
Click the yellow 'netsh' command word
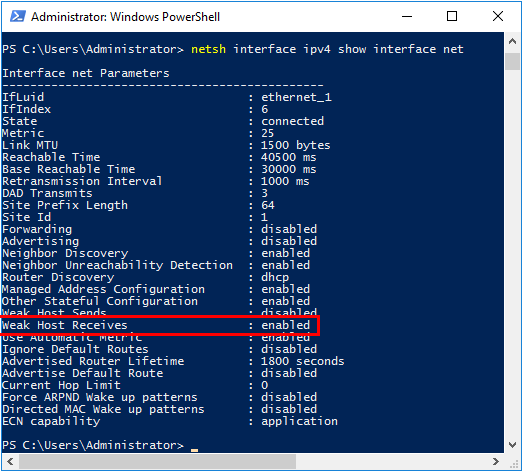[208, 49]
